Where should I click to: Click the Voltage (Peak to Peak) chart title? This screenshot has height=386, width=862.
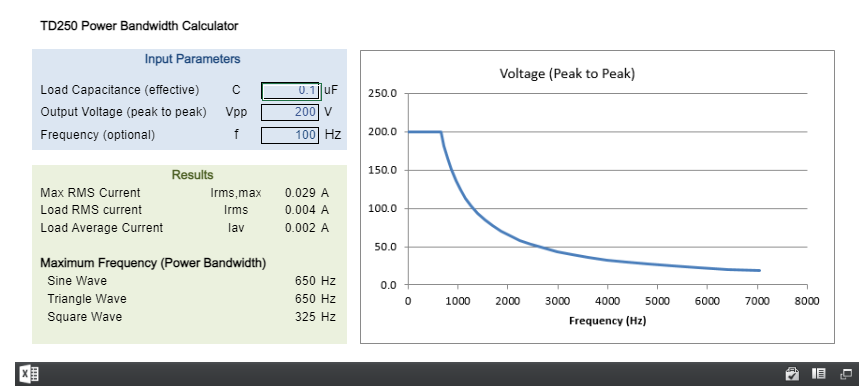point(567,74)
